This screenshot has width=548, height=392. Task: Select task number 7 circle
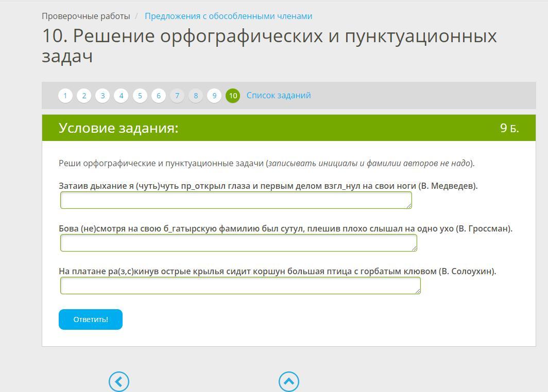[x=177, y=96]
